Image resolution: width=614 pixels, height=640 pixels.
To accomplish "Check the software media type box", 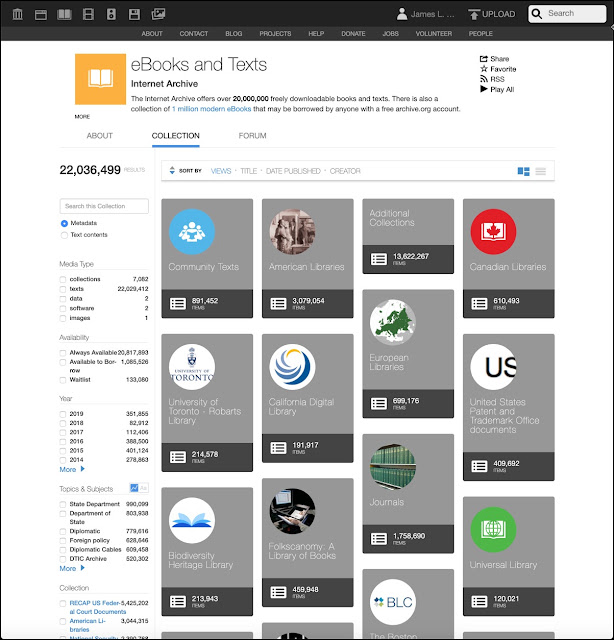I will 63,309.
